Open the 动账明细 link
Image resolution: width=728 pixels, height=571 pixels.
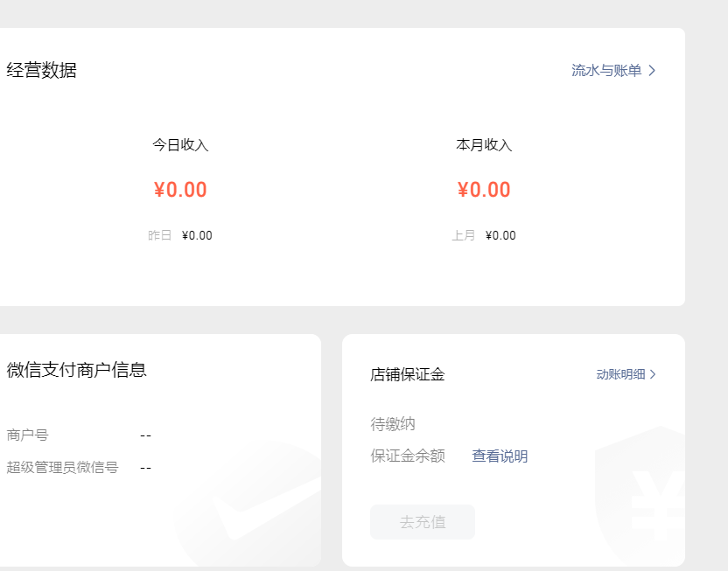point(620,374)
